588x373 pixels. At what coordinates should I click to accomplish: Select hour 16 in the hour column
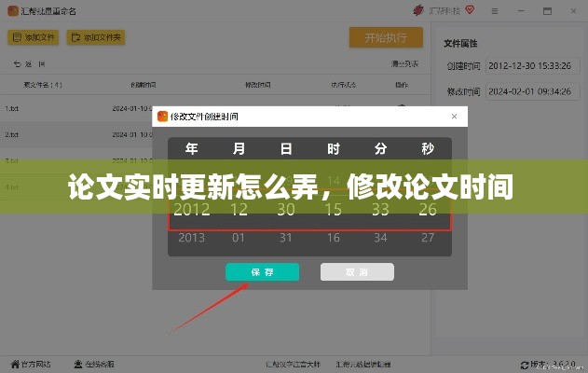pos(334,238)
